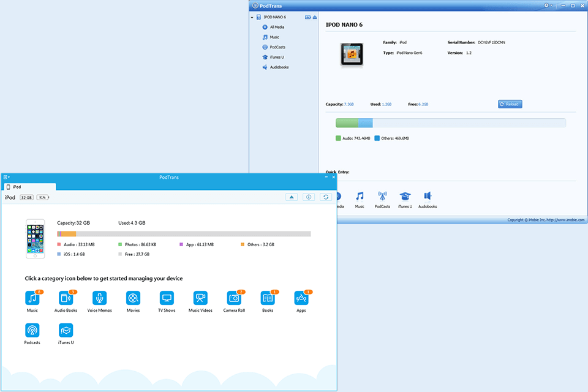Click the green Audio legend swatch
The image size is (588, 392).
tap(338, 138)
